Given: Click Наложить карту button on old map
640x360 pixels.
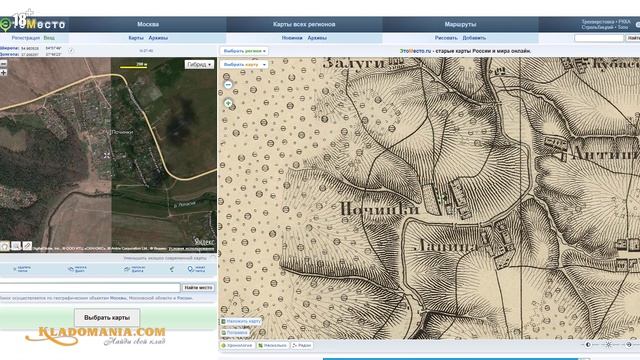Looking at the screenshot, I should (241, 321).
